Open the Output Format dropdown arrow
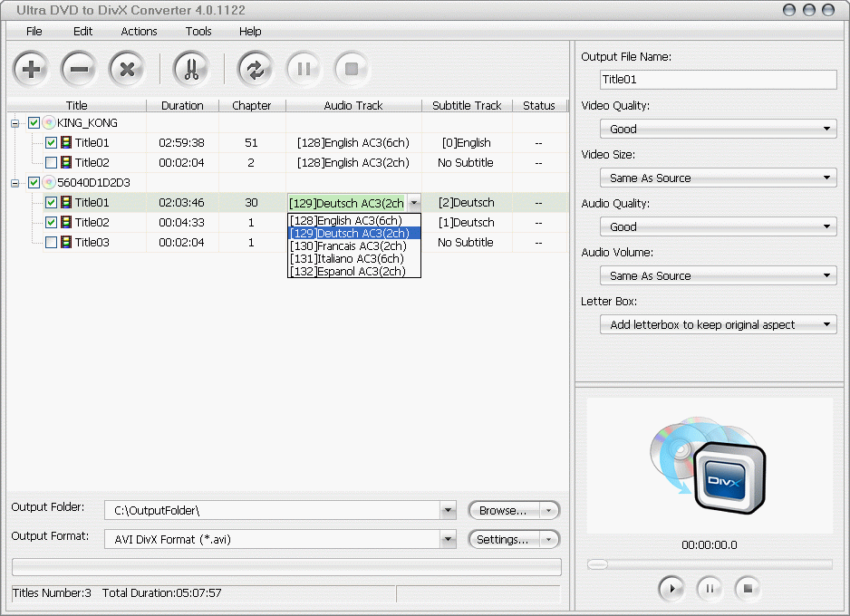This screenshot has width=850, height=616. [448, 539]
